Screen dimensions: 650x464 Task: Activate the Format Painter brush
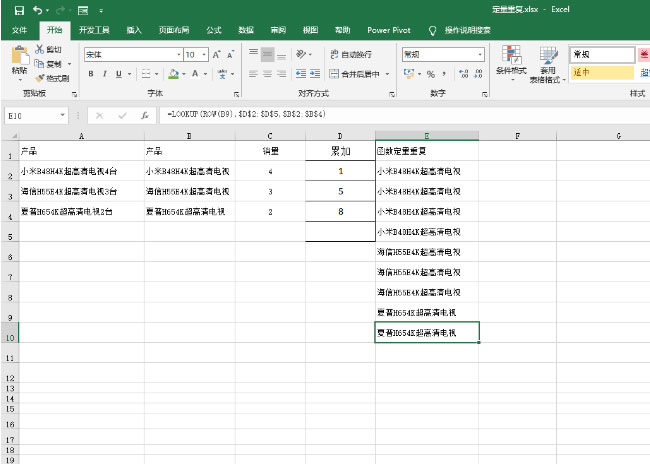pyautogui.click(x=40, y=78)
